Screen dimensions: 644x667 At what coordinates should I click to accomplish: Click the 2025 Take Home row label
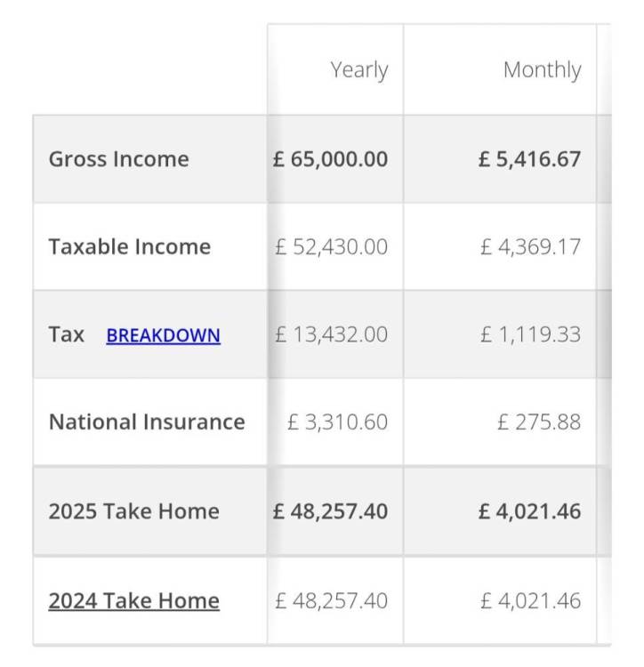[134, 511]
